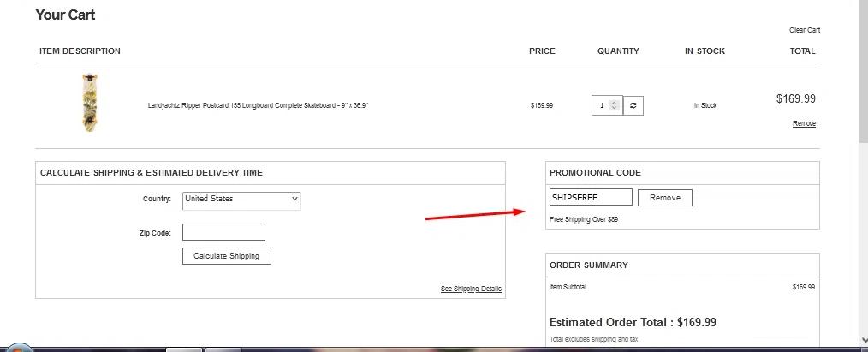Screen dimensions: 868x352
Task: Remove the longboard item from cart
Action: coord(804,123)
